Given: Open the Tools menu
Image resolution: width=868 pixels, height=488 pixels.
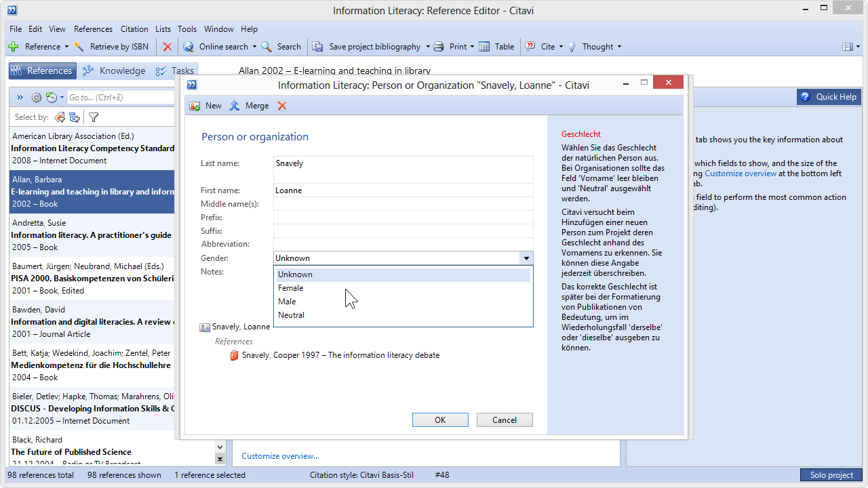Looking at the screenshot, I should pyautogui.click(x=187, y=29).
